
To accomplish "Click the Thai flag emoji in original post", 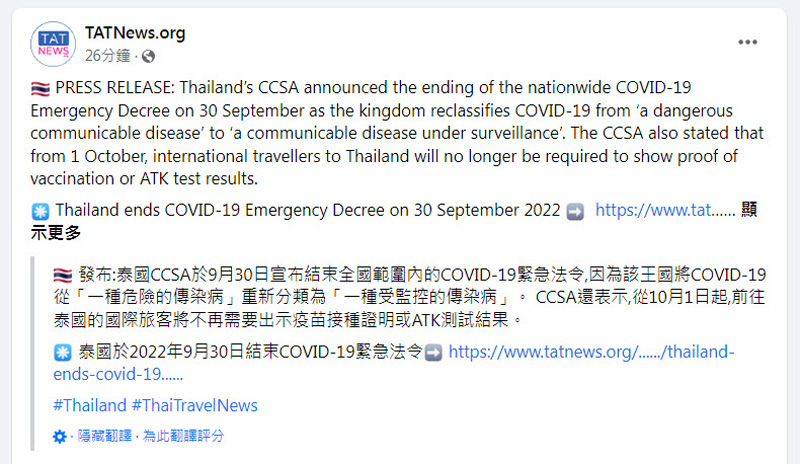I will tap(40, 89).
